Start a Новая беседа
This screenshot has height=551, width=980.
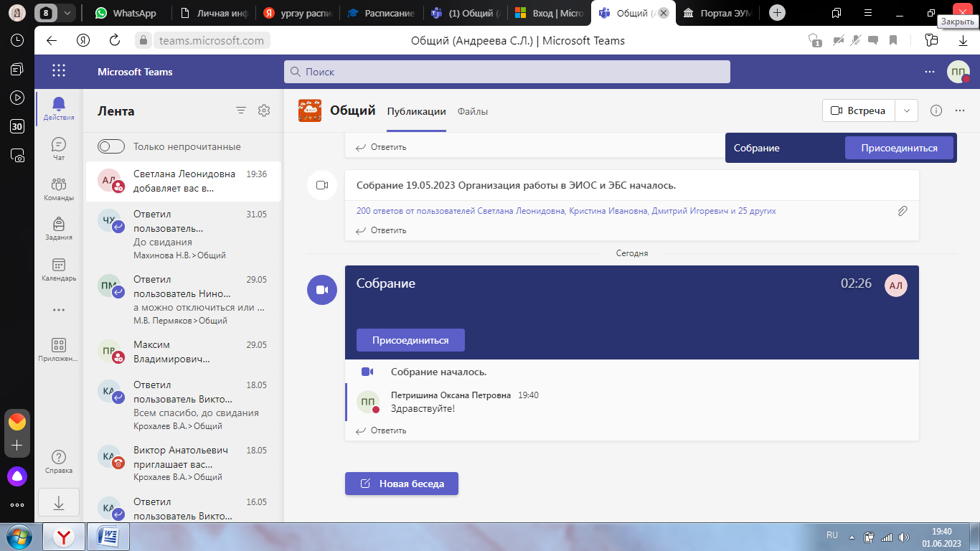402,484
